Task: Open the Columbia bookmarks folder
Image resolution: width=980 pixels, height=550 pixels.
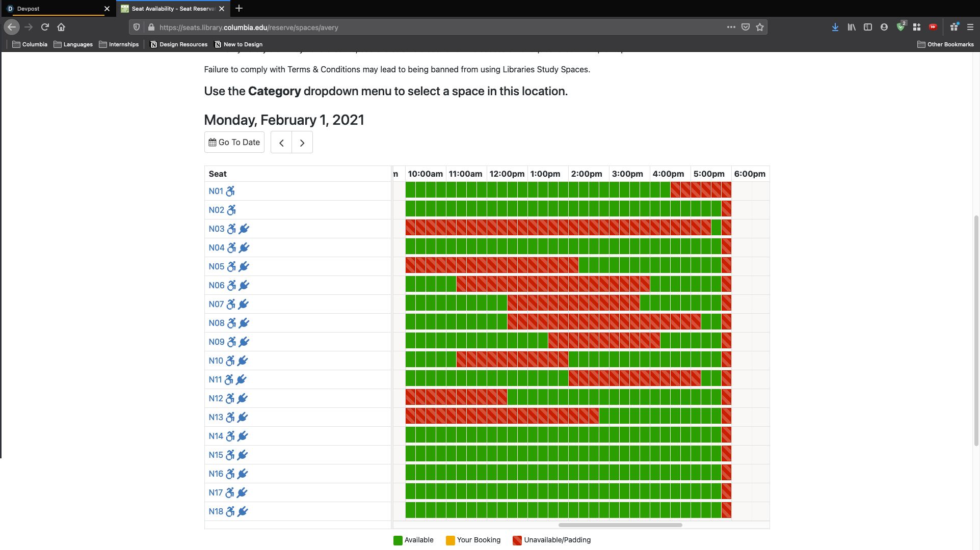Action: tap(30, 44)
